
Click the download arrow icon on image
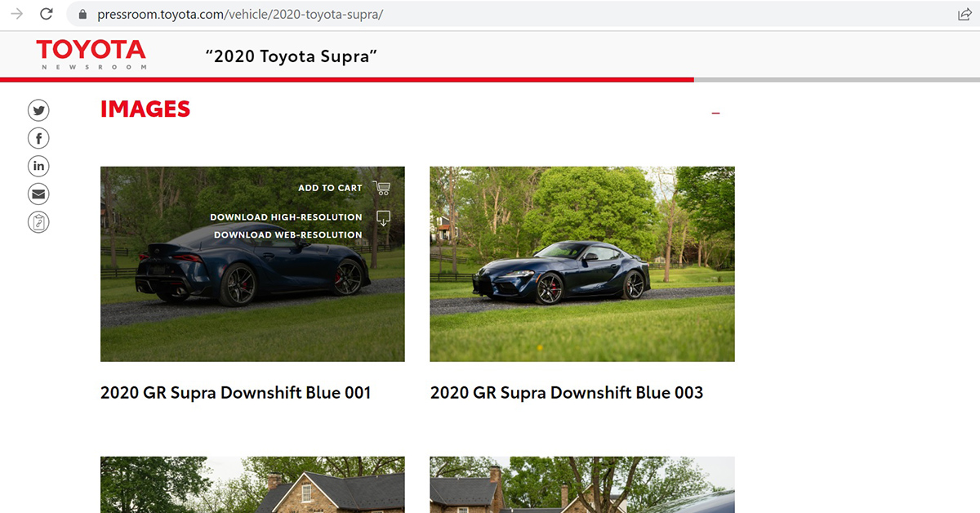point(383,218)
